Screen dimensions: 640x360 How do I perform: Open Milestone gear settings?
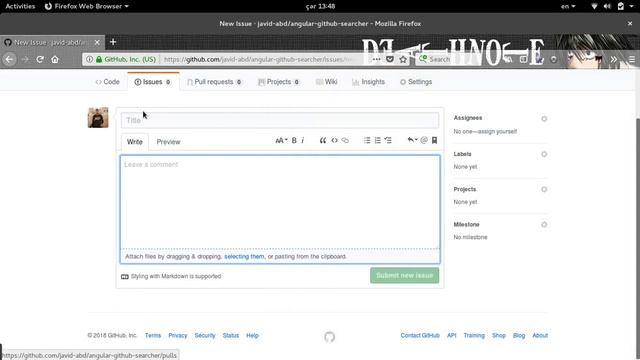click(x=544, y=224)
